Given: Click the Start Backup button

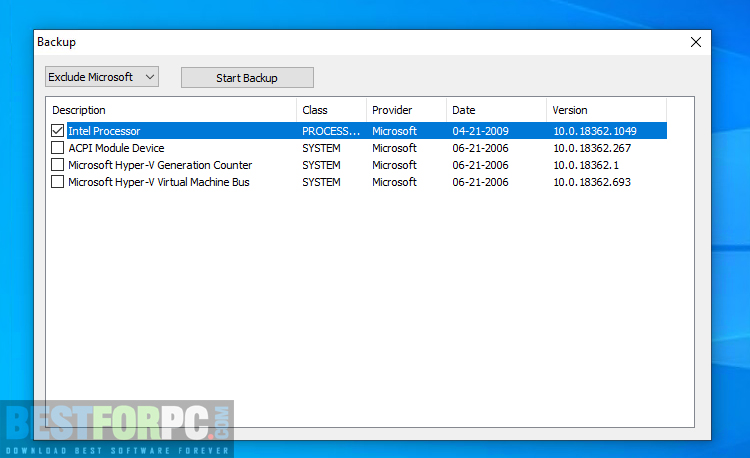Looking at the screenshot, I should [x=247, y=78].
